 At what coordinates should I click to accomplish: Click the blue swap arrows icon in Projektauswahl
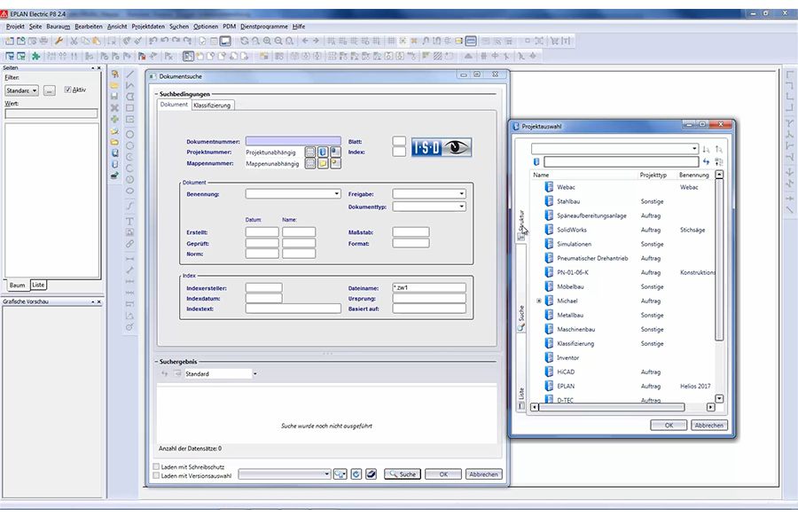(706, 161)
